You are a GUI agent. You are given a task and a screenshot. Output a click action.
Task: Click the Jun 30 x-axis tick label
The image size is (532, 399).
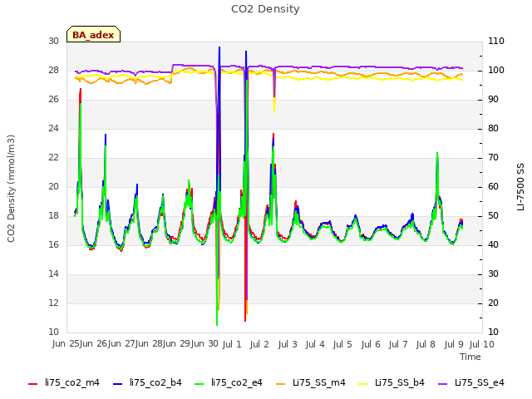[x=207, y=343]
